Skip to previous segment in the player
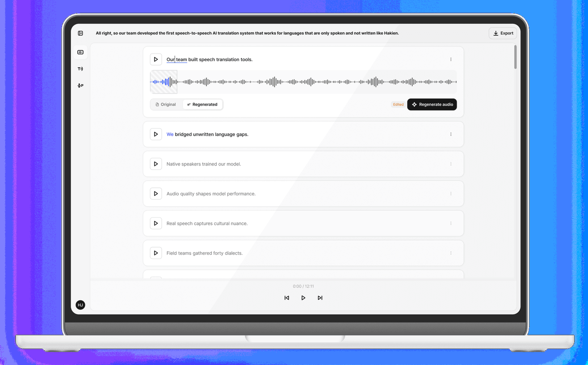Viewport: 588px width, 365px height. click(x=287, y=298)
